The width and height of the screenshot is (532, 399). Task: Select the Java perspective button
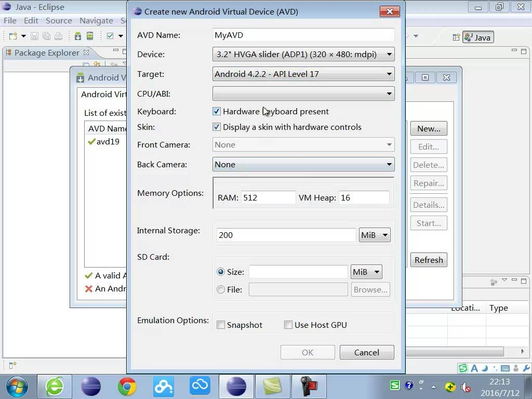[478, 37]
